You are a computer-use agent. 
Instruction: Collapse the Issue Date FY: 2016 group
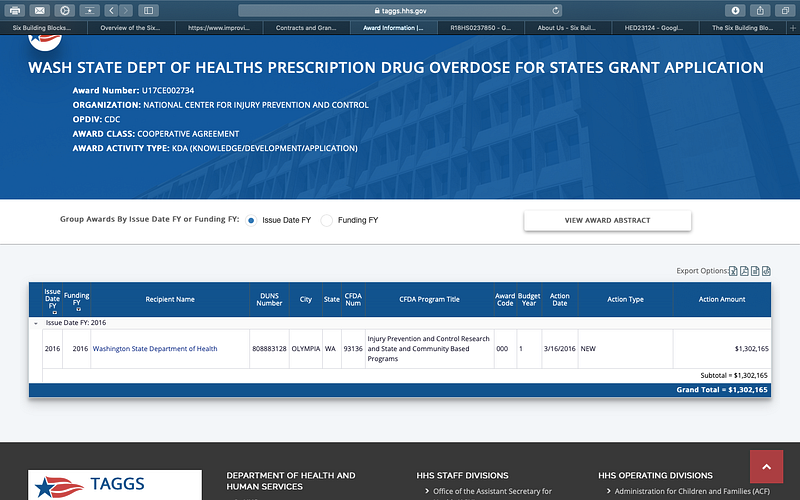(x=36, y=323)
